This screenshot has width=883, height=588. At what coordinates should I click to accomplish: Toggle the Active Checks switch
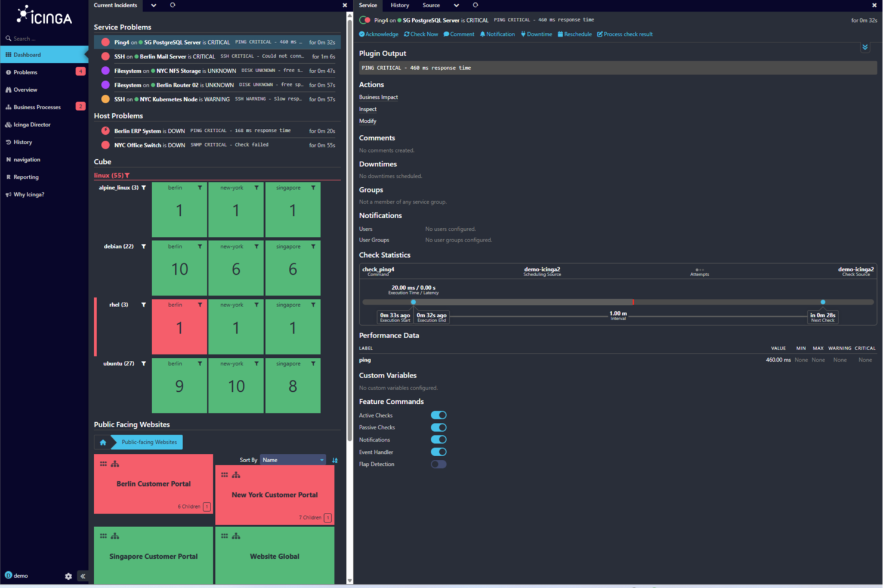point(439,415)
